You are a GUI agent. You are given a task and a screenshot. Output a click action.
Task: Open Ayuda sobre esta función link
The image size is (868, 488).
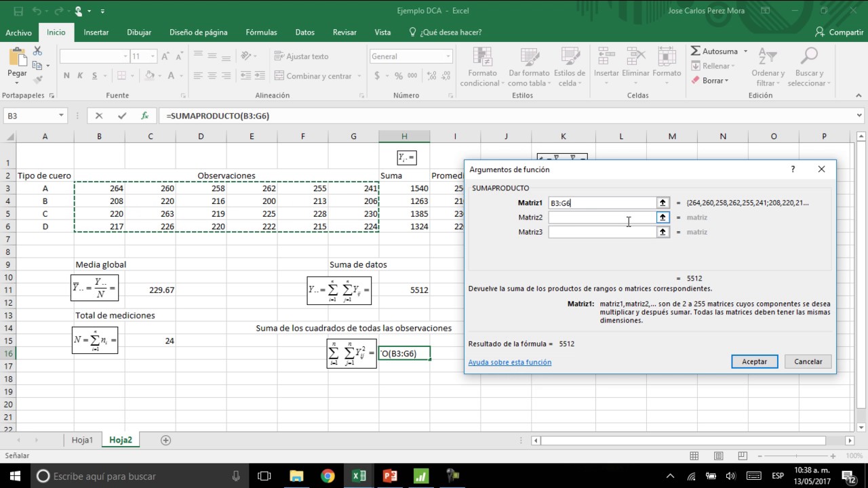click(509, 362)
